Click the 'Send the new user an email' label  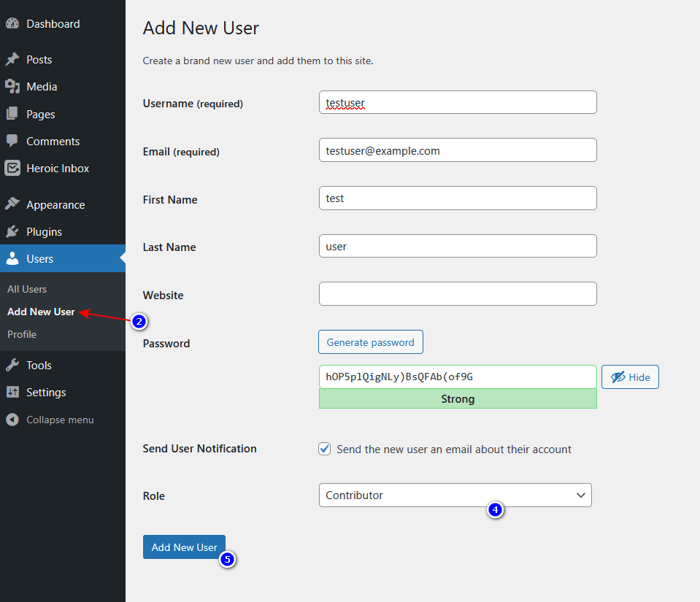(x=454, y=449)
